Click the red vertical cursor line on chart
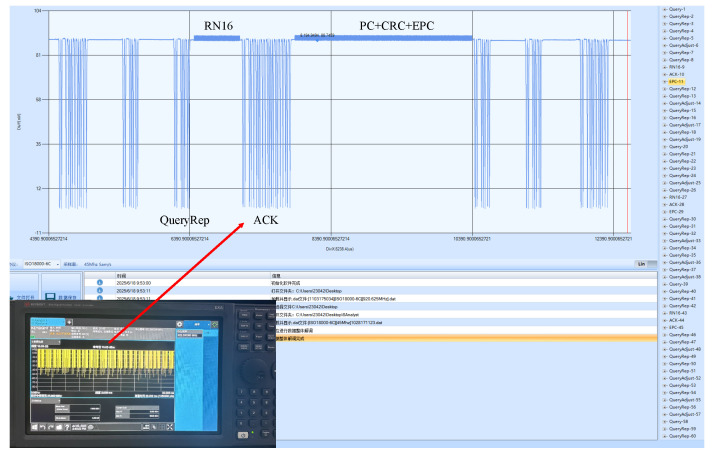This screenshot has width=714, height=456. point(627,122)
